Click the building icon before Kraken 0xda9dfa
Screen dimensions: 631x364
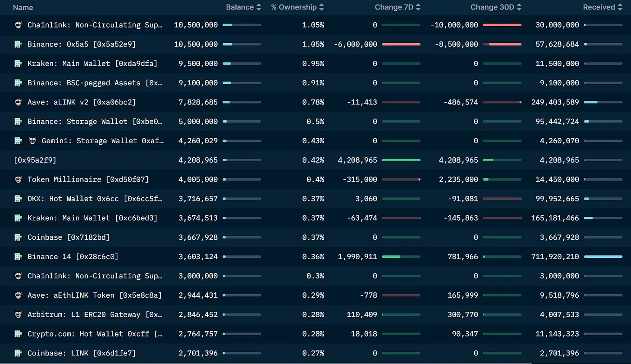click(18, 64)
